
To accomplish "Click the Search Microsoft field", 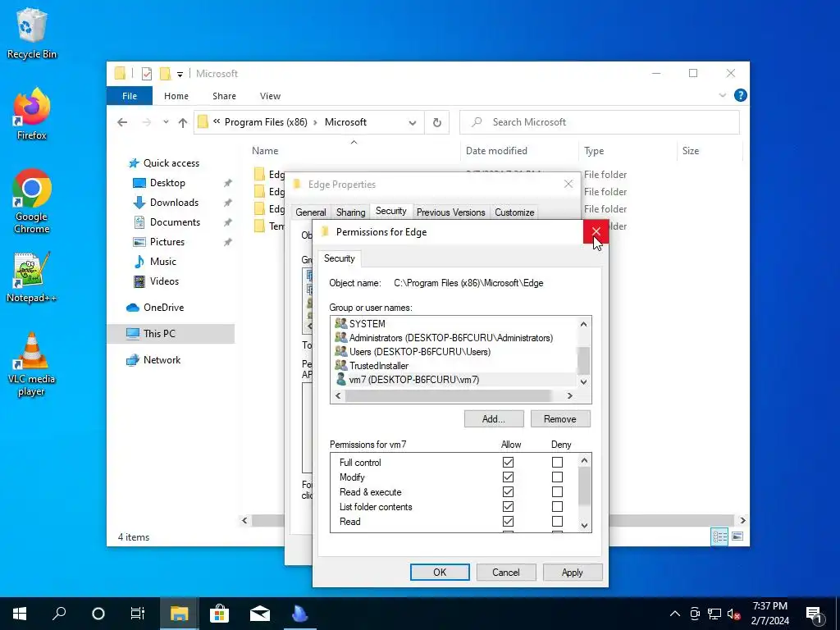I will point(600,122).
